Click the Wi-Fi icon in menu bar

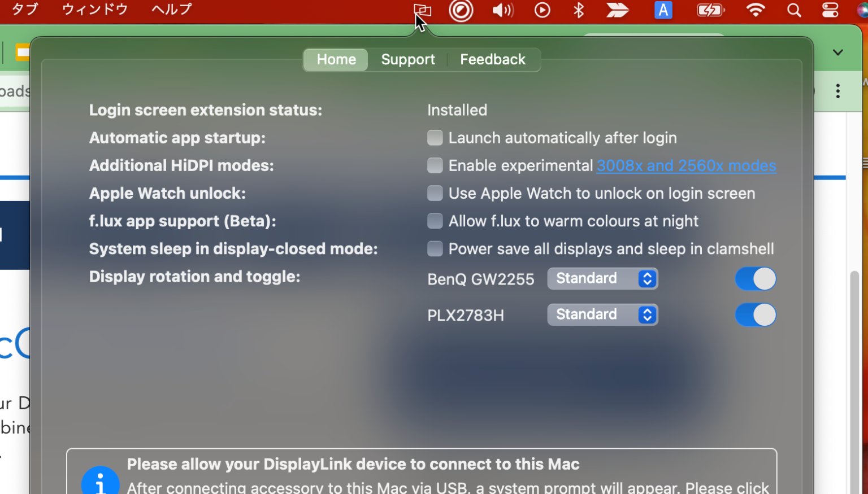[x=756, y=10]
